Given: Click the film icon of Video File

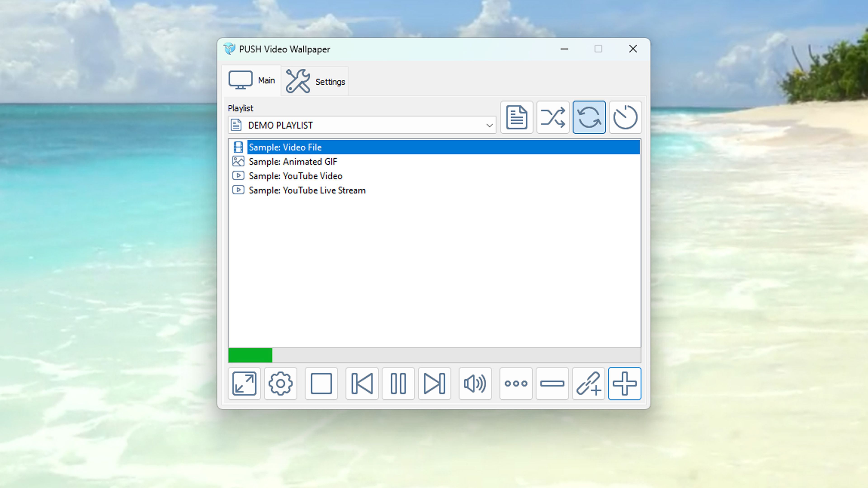Looking at the screenshot, I should point(238,147).
